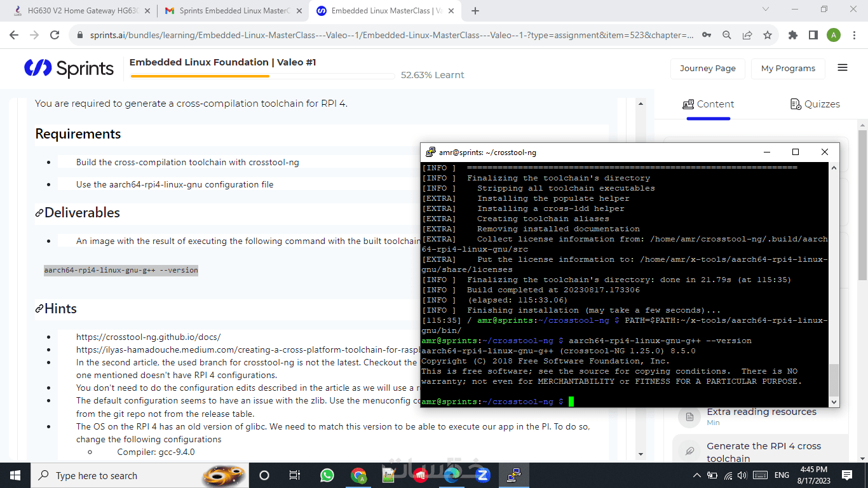Launch WhatsApp from the taskbar
The image size is (868, 488).
(327, 475)
